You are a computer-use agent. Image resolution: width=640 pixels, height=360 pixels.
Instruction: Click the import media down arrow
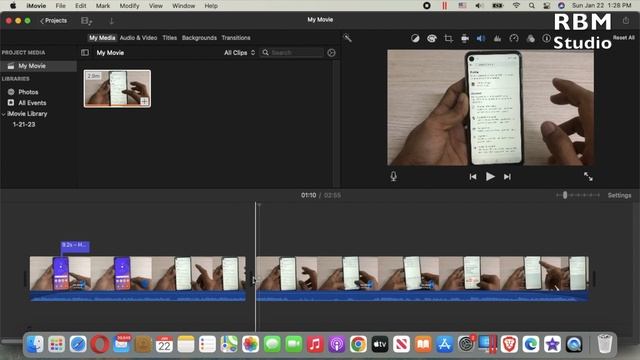tap(111, 21)
